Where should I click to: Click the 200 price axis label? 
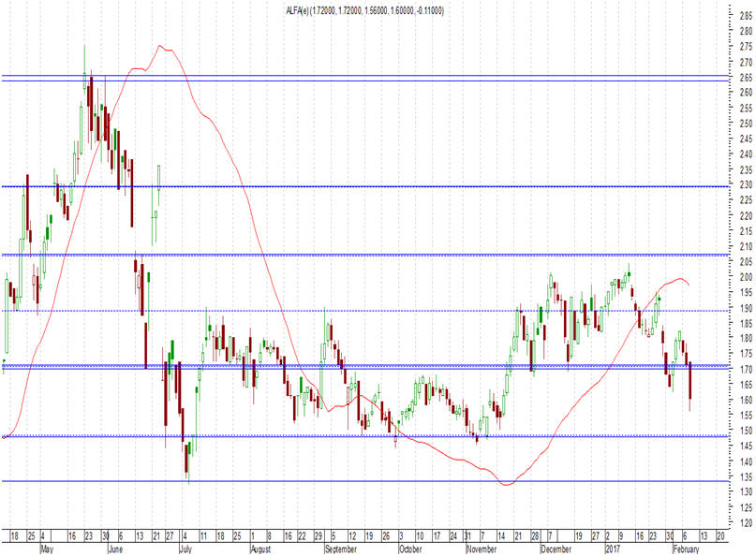(x=746, y=277)
